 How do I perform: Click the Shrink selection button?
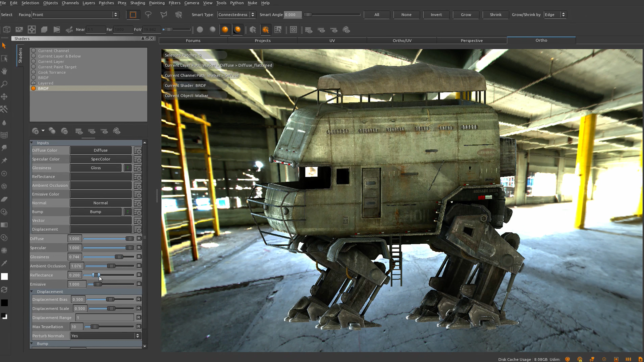coord(495,15)
